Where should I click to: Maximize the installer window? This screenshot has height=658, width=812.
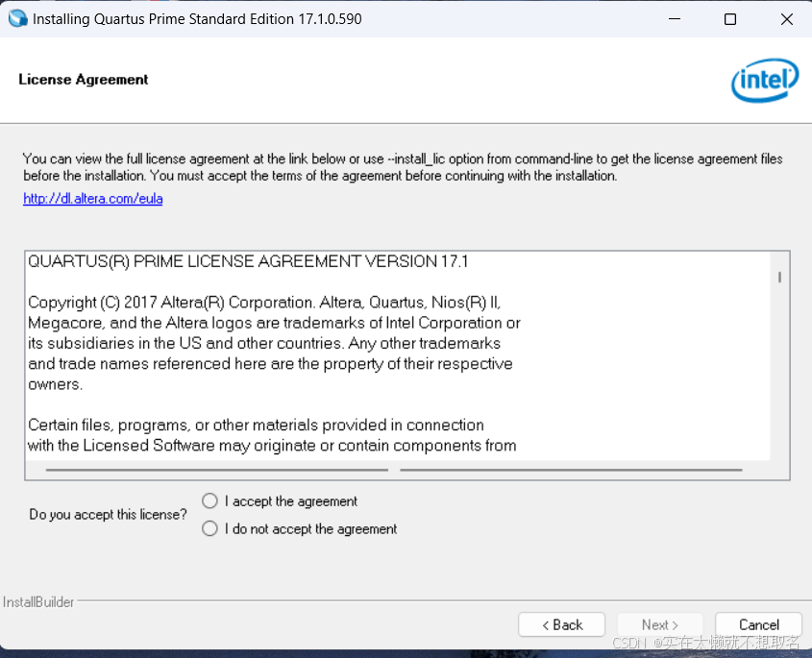730,19
